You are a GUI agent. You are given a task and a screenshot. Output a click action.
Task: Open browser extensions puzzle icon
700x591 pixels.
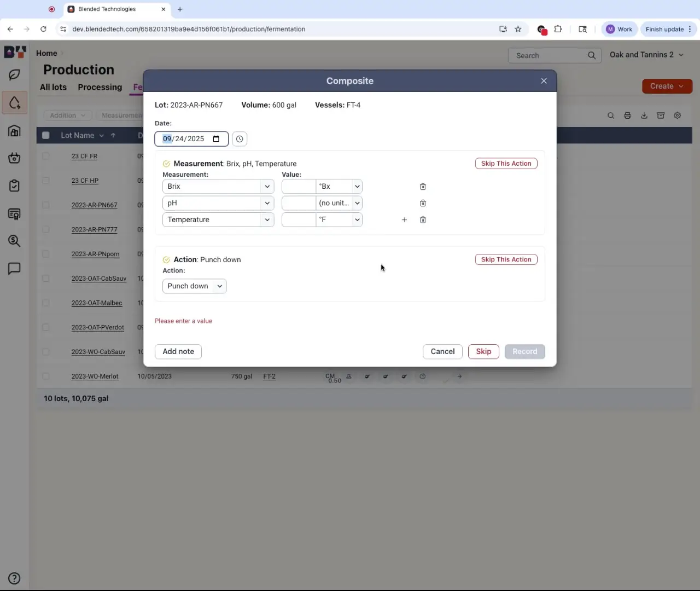click(558, 29)
